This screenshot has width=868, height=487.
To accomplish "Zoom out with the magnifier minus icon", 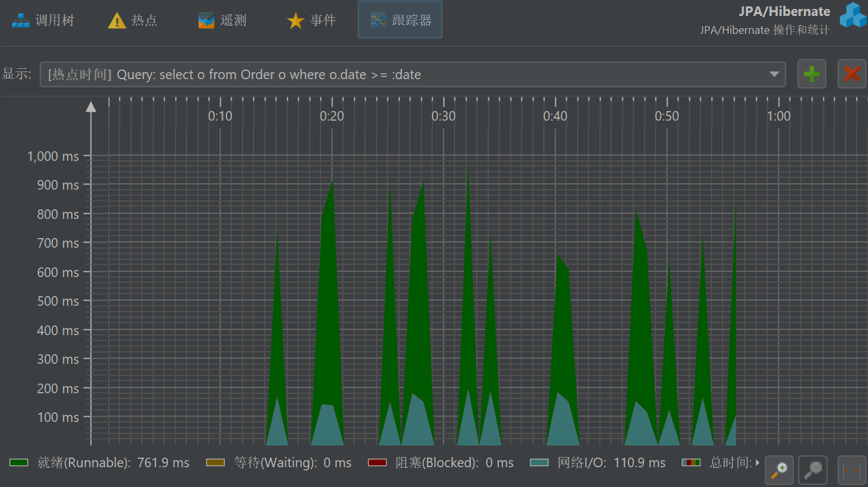I will [x=813, y=470].
